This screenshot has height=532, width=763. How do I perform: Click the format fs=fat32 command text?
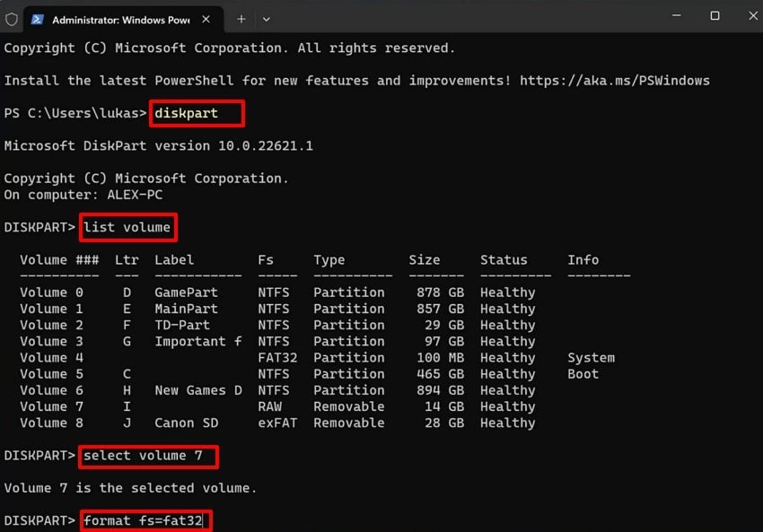click(144, 520)
